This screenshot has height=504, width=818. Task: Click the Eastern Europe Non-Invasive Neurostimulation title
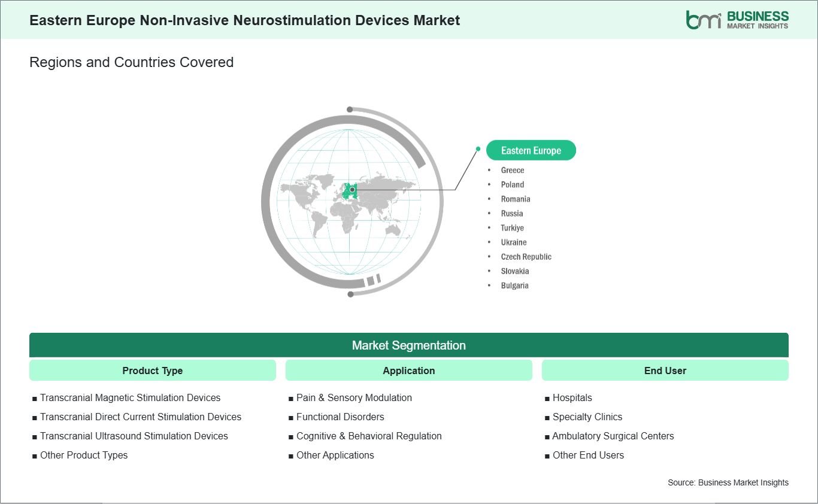pos(245,20)
